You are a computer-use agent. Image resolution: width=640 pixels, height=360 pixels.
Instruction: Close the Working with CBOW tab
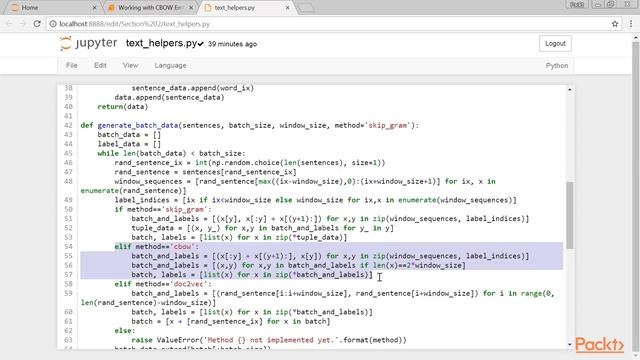click(191, 7)
